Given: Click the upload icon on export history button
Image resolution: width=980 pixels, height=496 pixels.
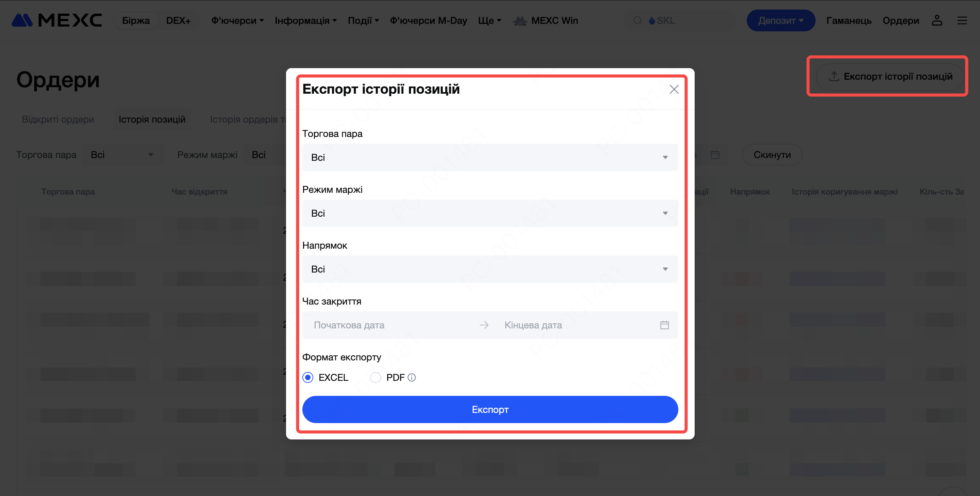Looking at the screenshot, I should [834, 76].
